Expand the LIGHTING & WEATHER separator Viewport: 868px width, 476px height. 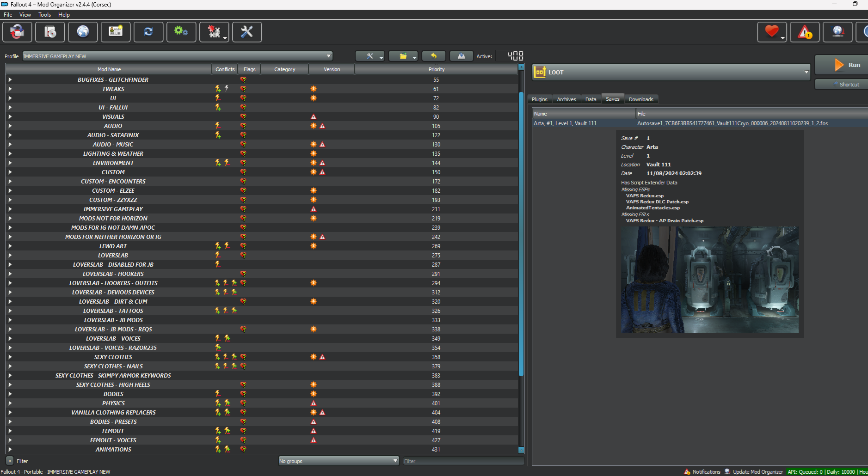(x=10, y=153)
